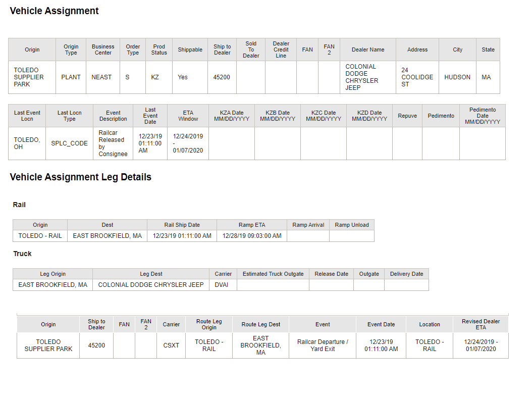Select the 24 COOLIDGE ST address cell
This screenshot has width=532, height=395.
417,77
